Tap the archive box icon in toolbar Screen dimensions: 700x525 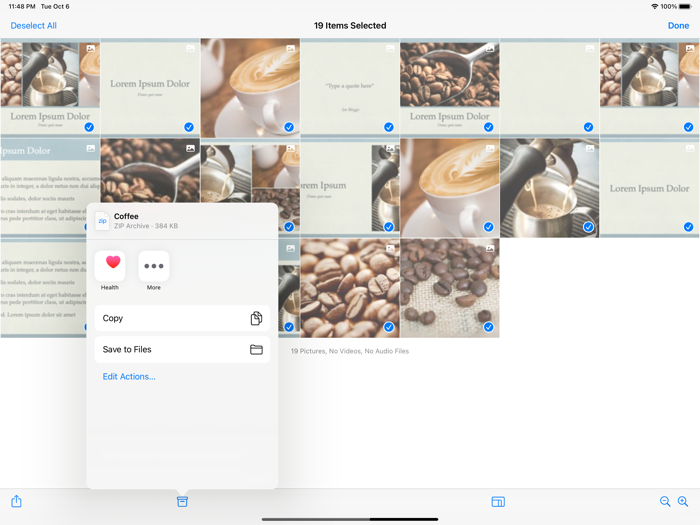pyautogui.click(x=182, y=501)
